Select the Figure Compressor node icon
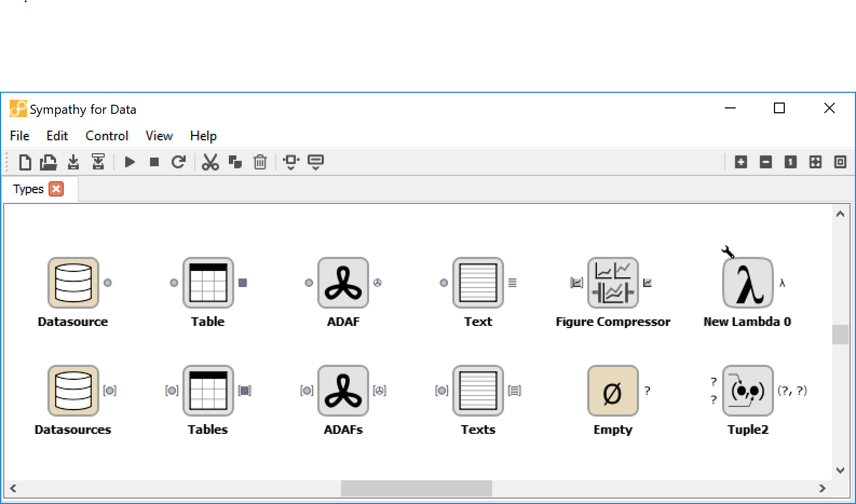 (x=613, y=283)
